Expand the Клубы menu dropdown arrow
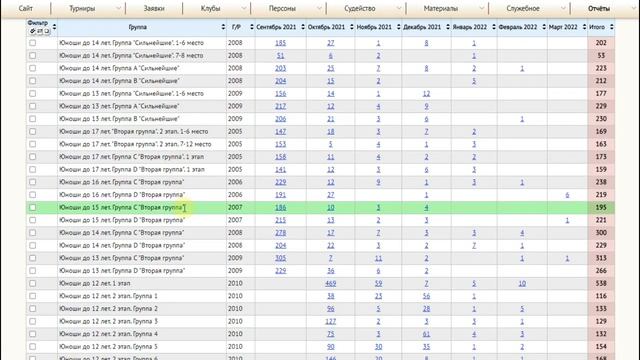 tap(244, 8)
